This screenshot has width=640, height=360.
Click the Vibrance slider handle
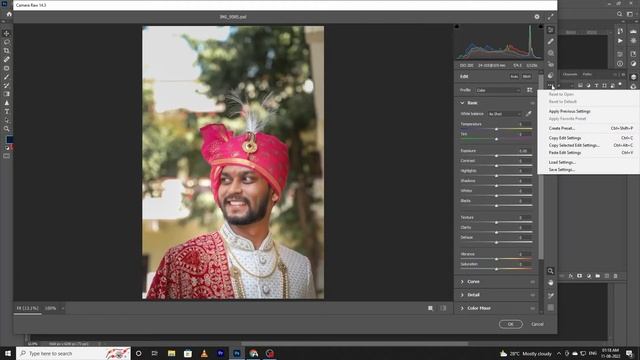(496, 259)
